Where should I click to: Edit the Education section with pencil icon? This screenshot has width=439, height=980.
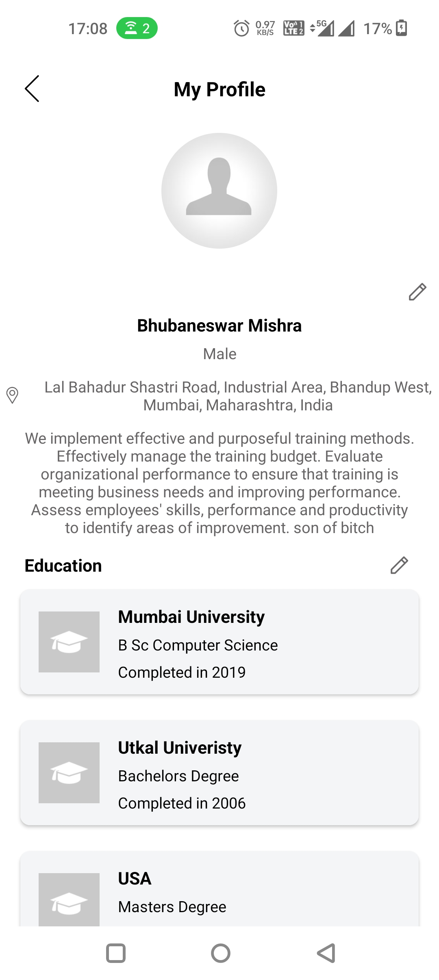(399, 565)
